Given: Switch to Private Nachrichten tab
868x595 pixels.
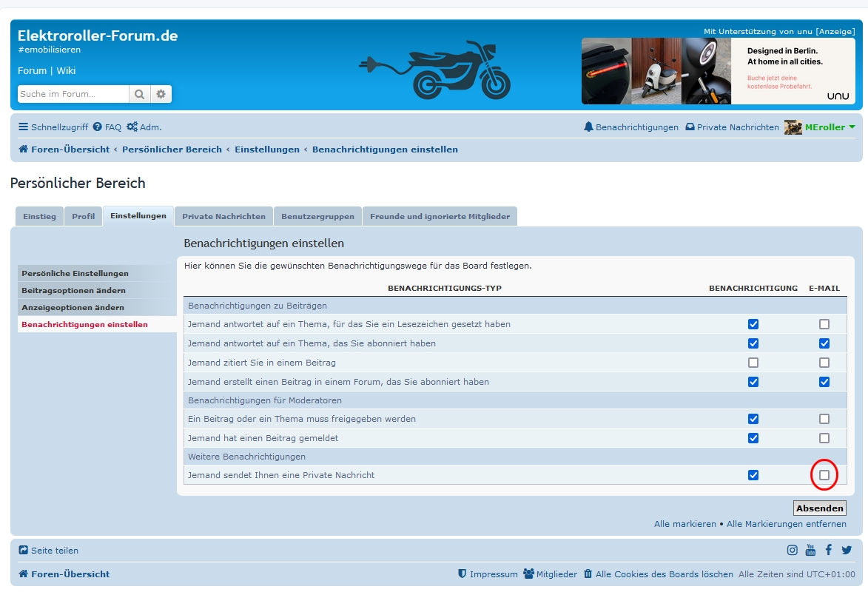Looking at the screenshot, I should click(223, 216).
